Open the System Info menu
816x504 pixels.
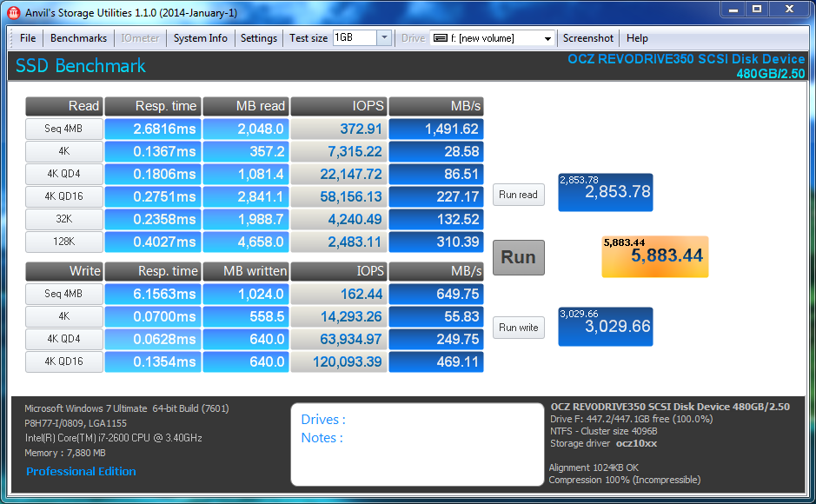pos(200,38)
